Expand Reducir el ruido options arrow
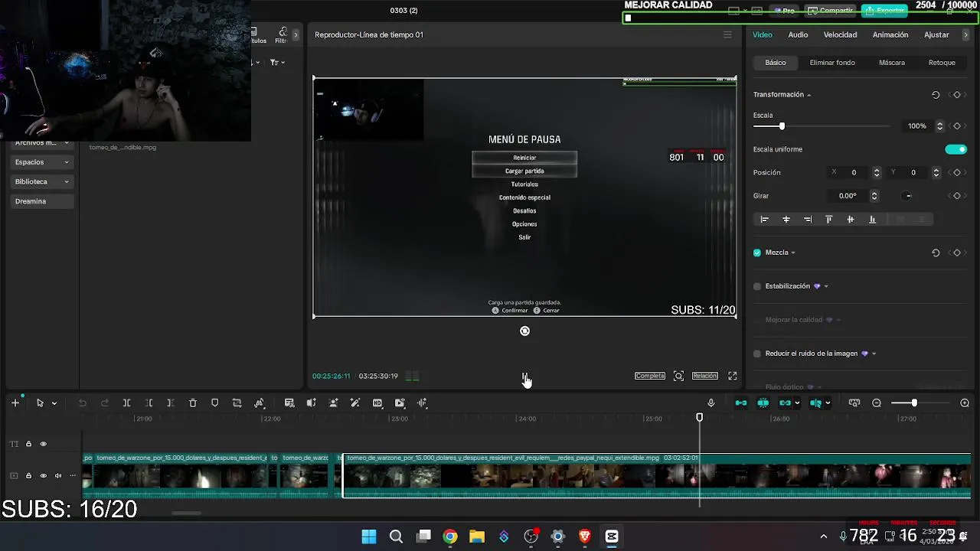Image resolution: width=980 pixels, height=551 pixels. pyautogui.click(x=874, y=354)
